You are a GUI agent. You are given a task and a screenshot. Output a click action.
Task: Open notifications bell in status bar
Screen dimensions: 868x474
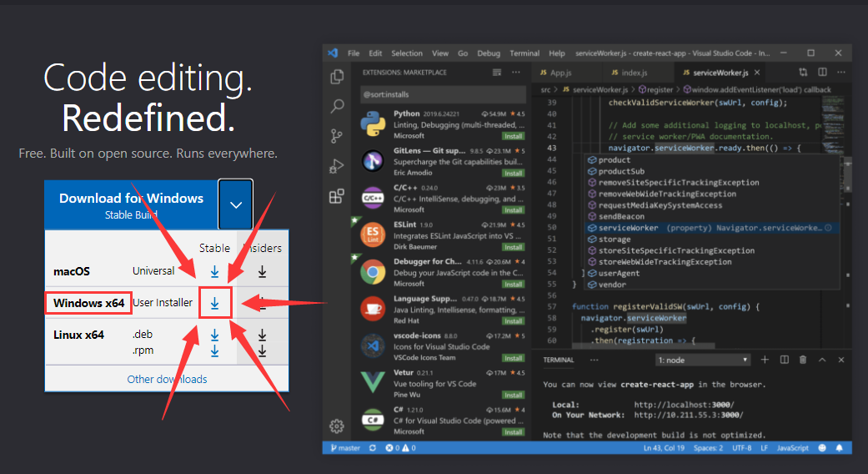coord(840,448)
